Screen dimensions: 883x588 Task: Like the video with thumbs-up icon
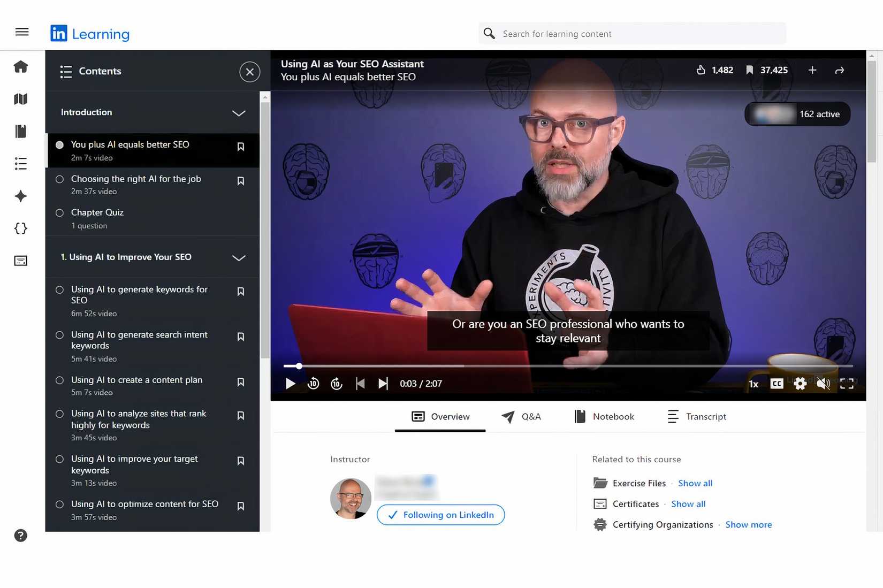point(701,70)
